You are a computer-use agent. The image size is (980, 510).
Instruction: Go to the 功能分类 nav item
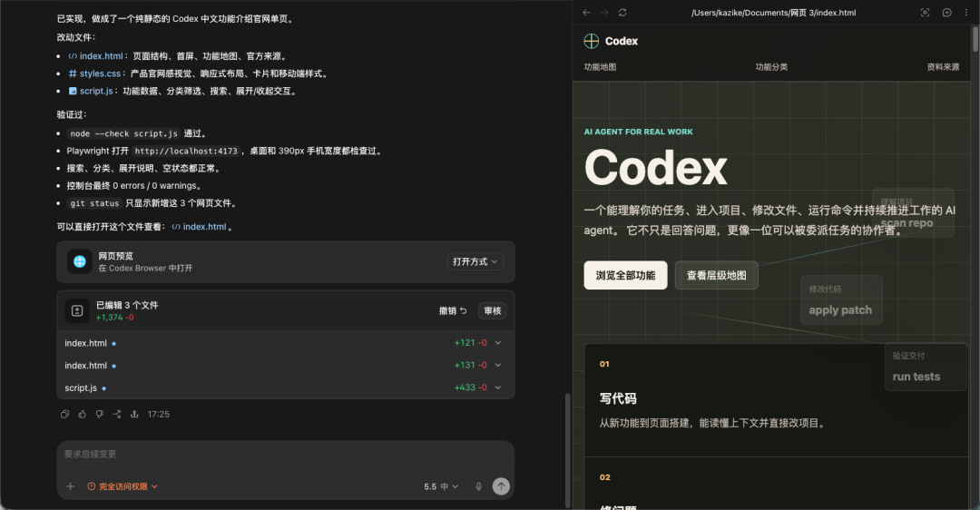(771, 67)
